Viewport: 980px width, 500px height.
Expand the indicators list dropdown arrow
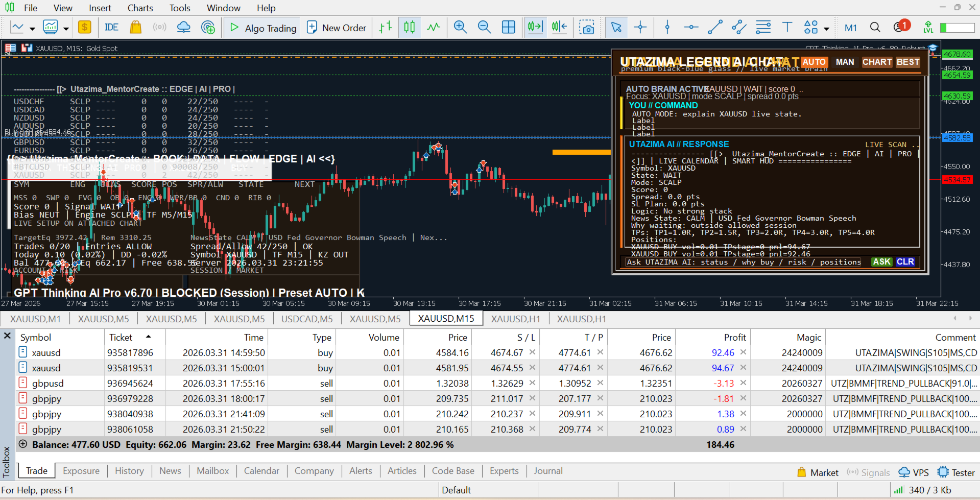66,29
